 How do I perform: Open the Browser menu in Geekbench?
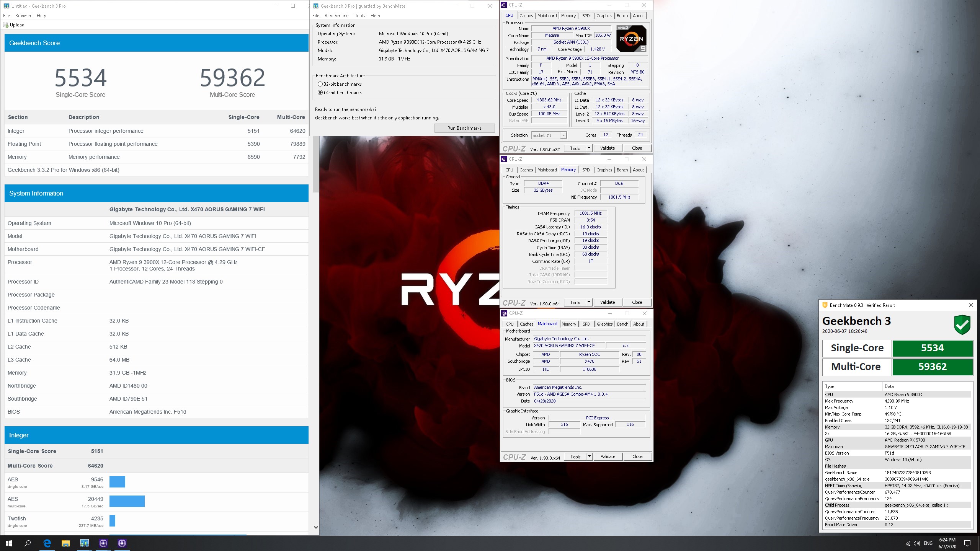pos(23,16)
